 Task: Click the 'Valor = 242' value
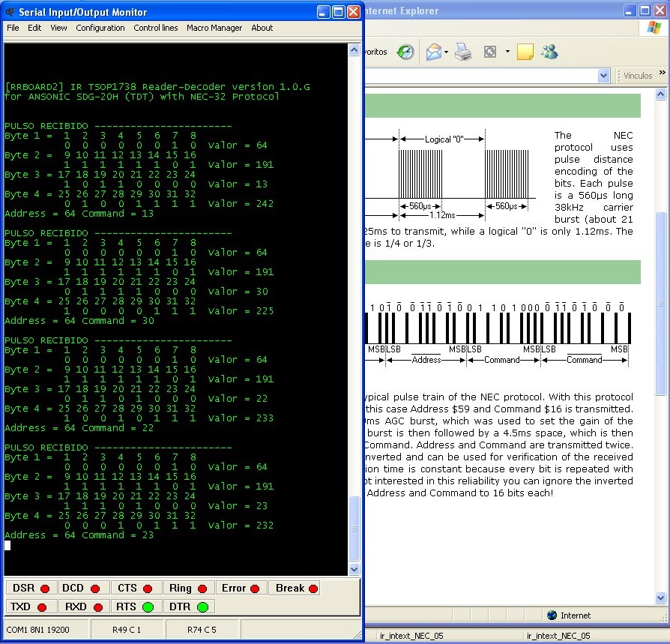[x=241, y=204]
